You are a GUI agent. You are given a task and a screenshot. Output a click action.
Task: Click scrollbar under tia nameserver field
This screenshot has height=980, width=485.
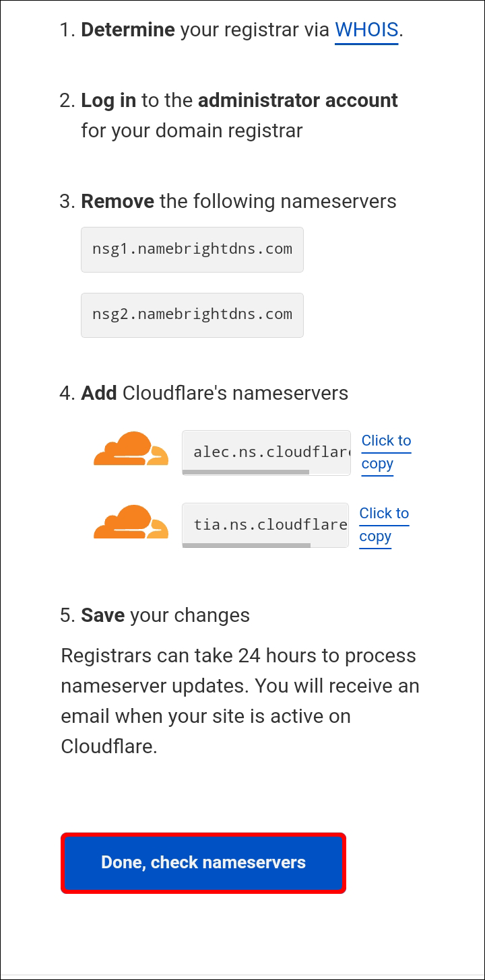(x=247, y=545)
